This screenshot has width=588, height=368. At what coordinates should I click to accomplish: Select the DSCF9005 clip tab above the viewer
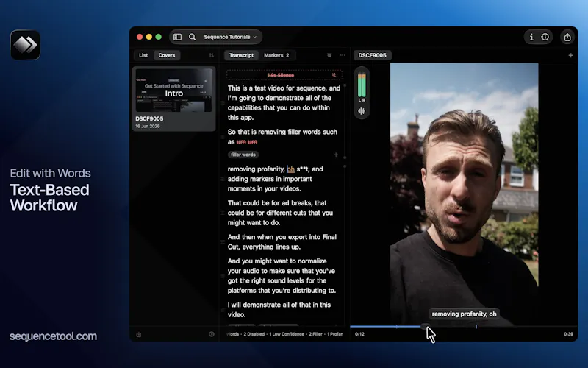[x=372, y=55]
